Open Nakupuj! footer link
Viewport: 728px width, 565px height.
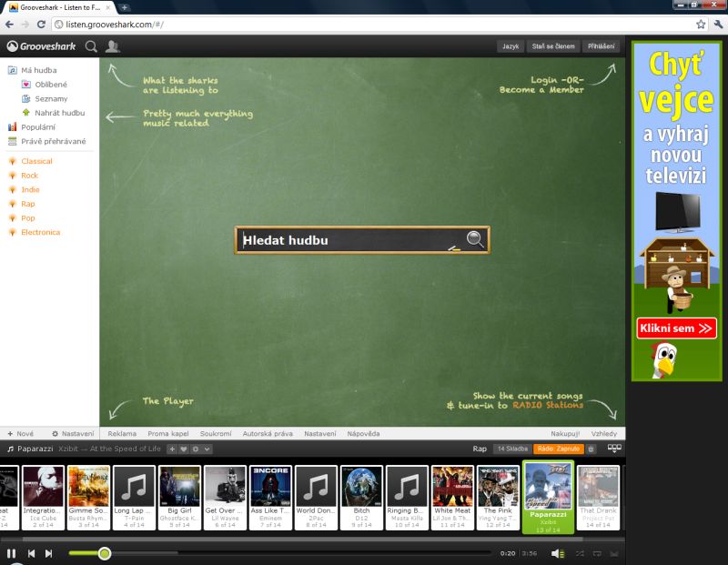click(565, 434)
